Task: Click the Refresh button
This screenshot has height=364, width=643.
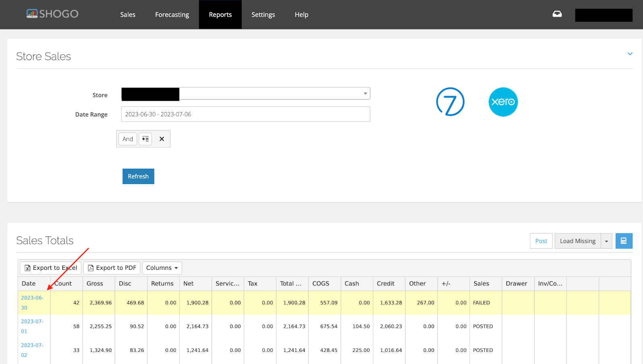Action: pyautogui.click(x=138, y=176)
